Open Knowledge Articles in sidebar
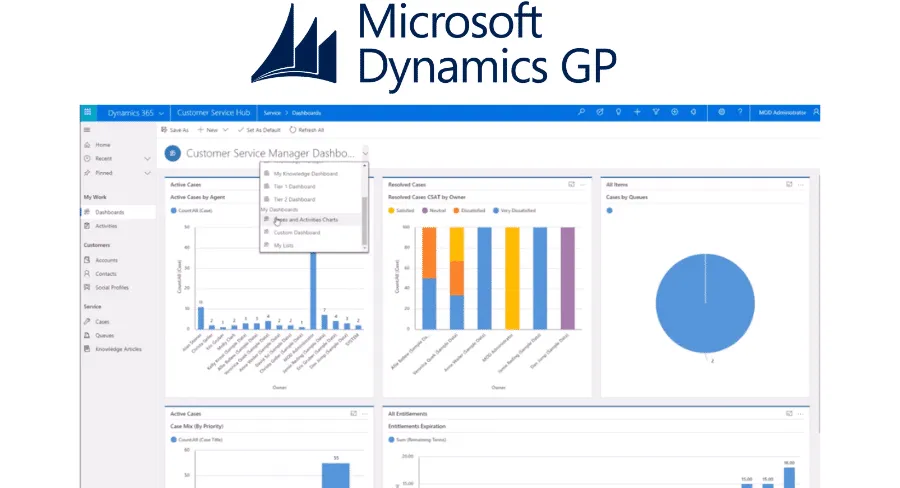Viewport: 900px width, 488px height. point(118,349)
